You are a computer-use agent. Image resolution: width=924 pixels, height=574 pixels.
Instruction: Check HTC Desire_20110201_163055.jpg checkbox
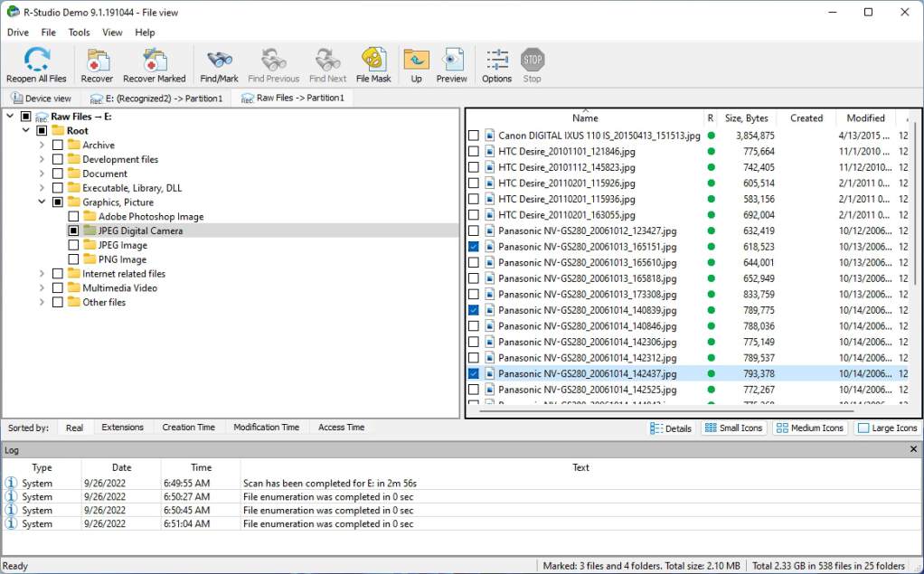(473, 215)
